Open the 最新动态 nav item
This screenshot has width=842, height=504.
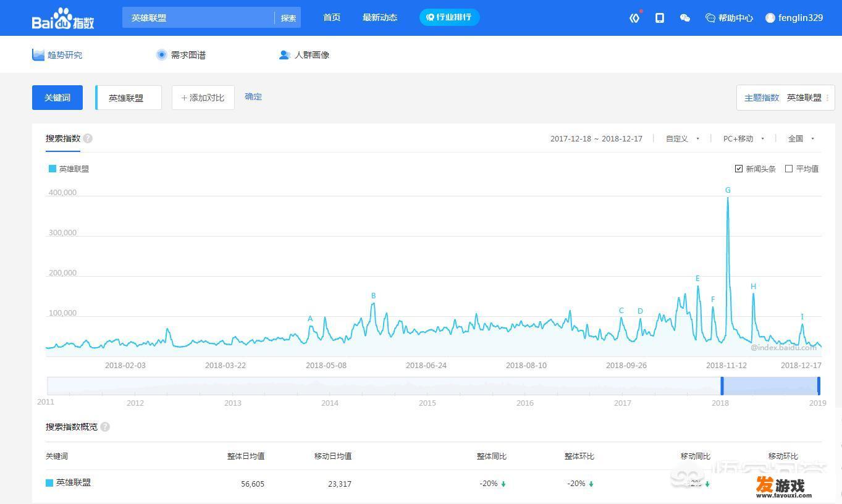pyautogui.click(x=380, y=17)
